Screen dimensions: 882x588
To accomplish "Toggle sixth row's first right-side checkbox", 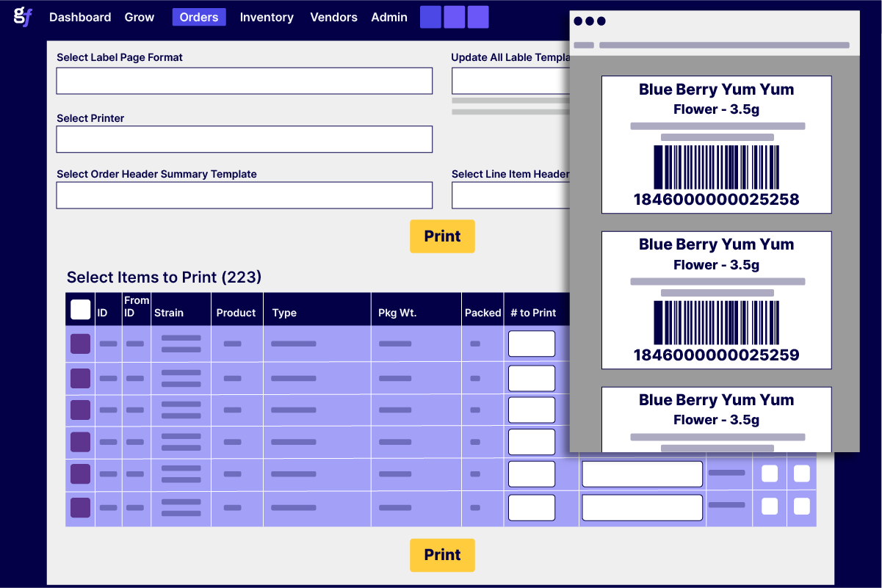I will click(x=770, y=506).
